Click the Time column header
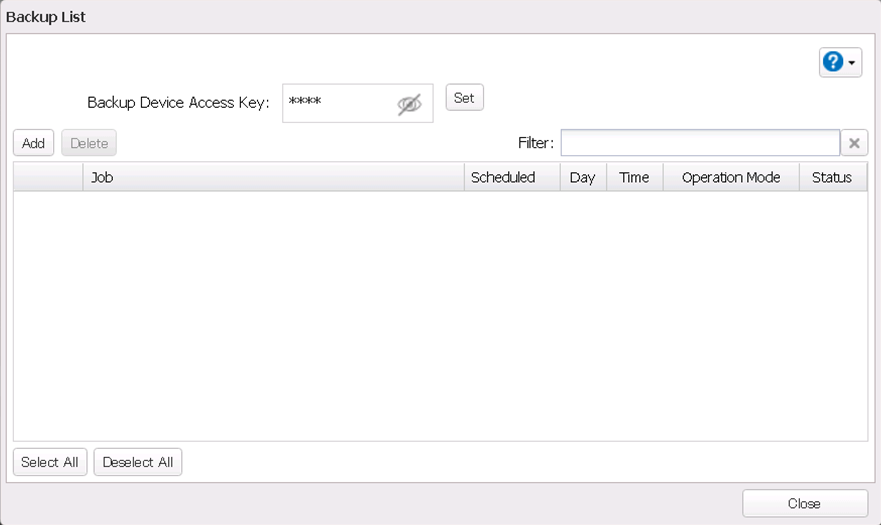 coord(634,177)
